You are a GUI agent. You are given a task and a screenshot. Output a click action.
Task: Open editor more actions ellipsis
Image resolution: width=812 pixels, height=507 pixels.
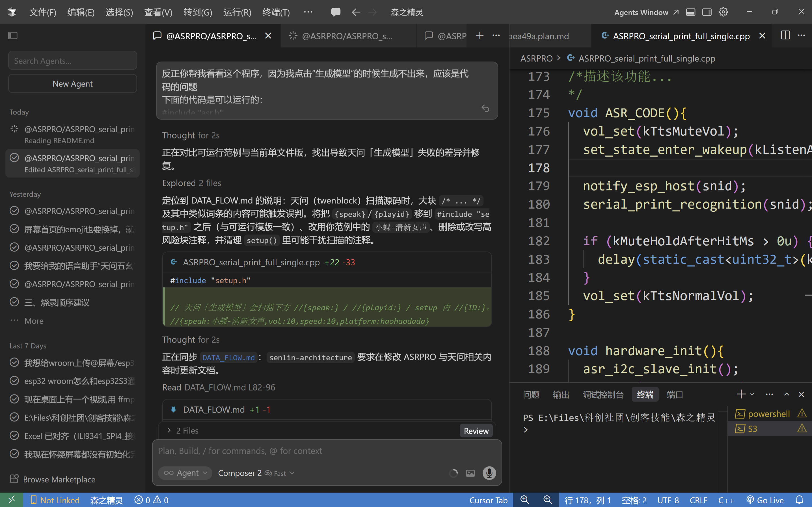click(801, 35)
